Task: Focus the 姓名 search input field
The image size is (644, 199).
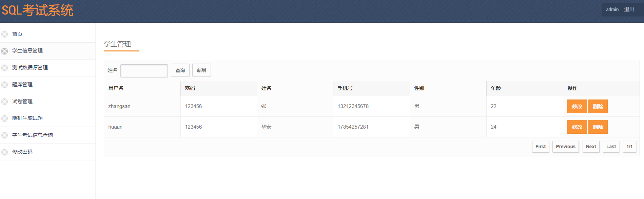Action: click(x=144, y=71)
